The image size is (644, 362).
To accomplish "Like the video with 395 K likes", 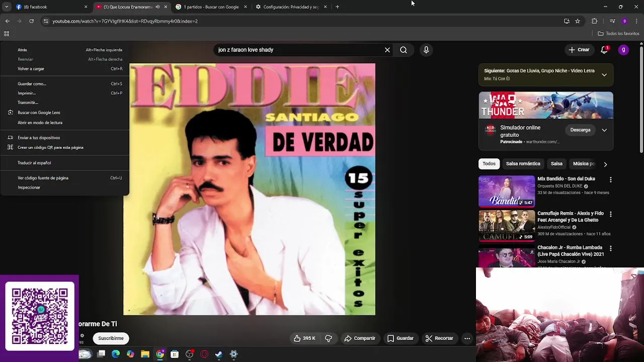I will [305, 338].
